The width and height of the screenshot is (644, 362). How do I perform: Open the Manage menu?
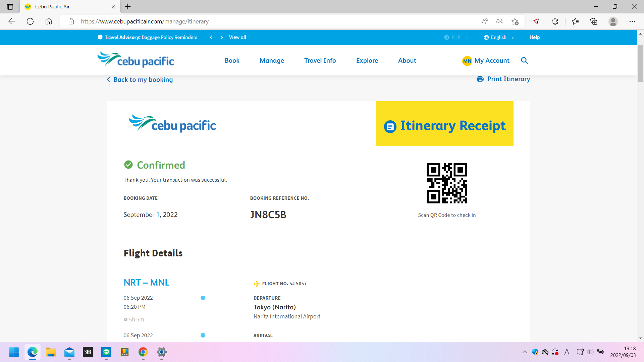coord(272,60)
